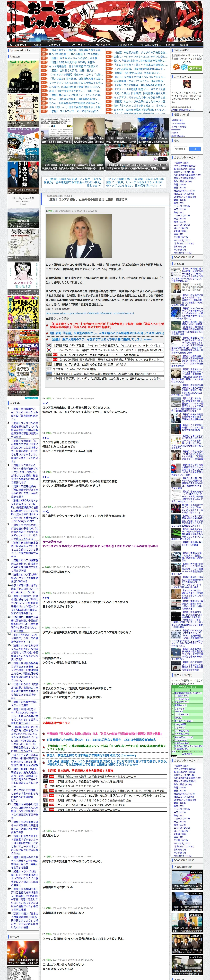The width and height of the screenshot is (210, 980).
Task: Open the 株式会社Bewitch link
Action: click(x=178, y=136)
